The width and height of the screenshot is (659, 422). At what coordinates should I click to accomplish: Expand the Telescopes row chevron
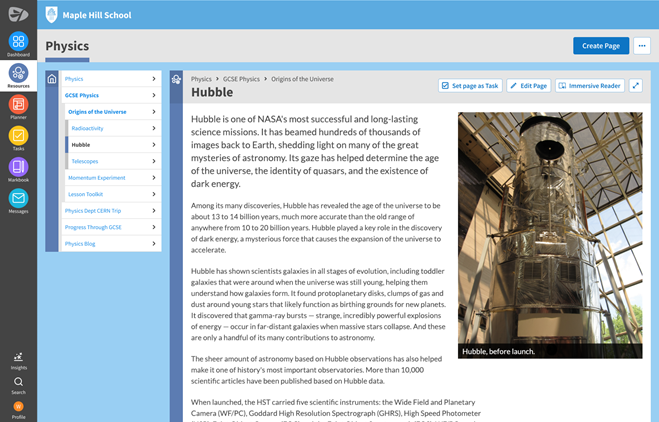click(154, 161)
